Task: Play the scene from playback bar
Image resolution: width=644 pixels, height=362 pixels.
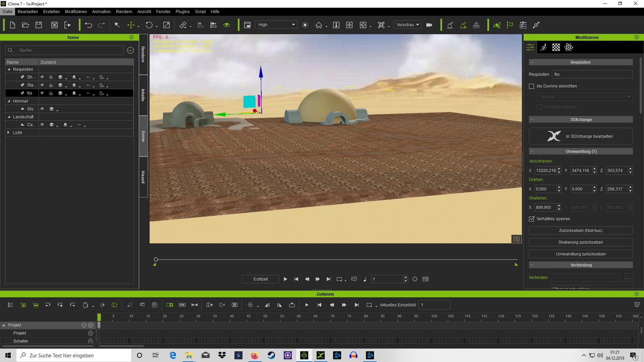Action: click(x=285, y=279)
